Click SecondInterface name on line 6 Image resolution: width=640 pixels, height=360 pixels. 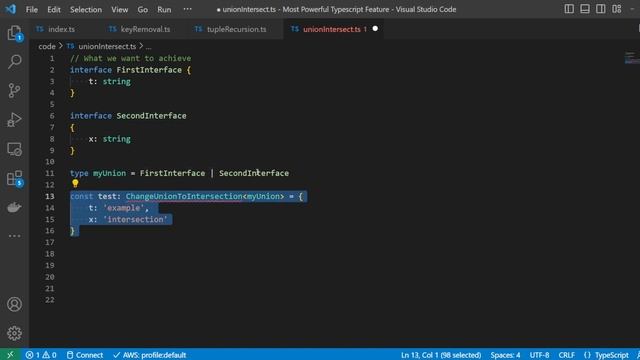[151, 116]
